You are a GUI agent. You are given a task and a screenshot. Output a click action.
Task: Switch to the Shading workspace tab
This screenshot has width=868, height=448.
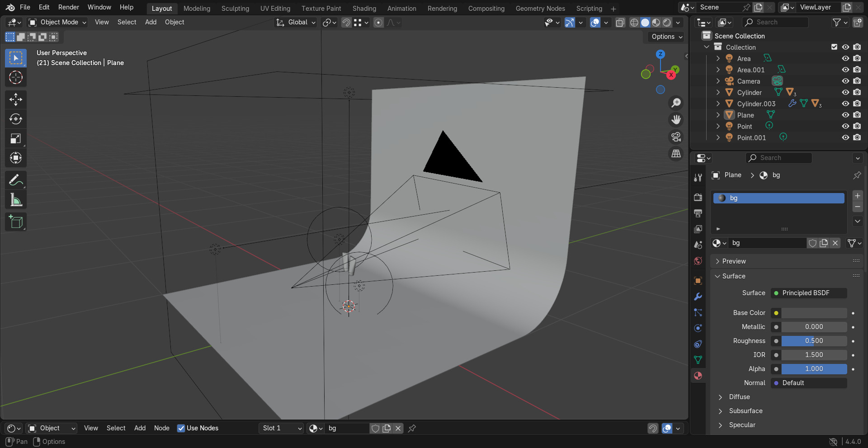(364, 9)
